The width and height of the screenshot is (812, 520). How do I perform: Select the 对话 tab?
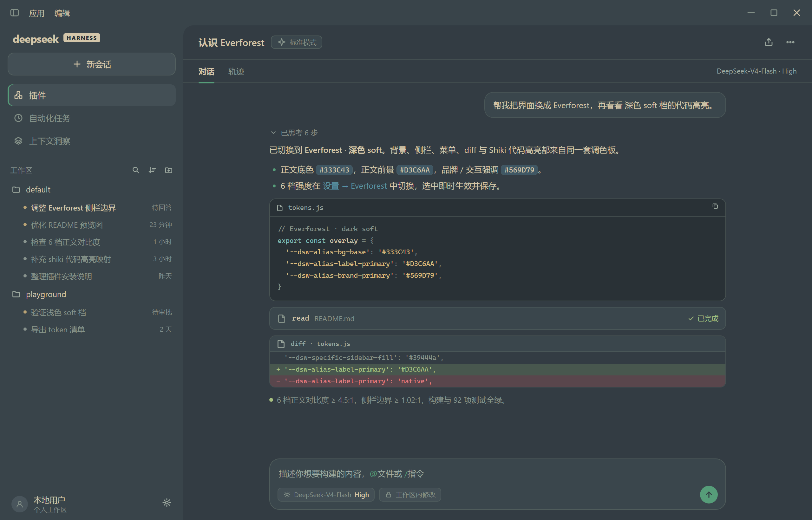pyautogui.click(x=206, y=72)
